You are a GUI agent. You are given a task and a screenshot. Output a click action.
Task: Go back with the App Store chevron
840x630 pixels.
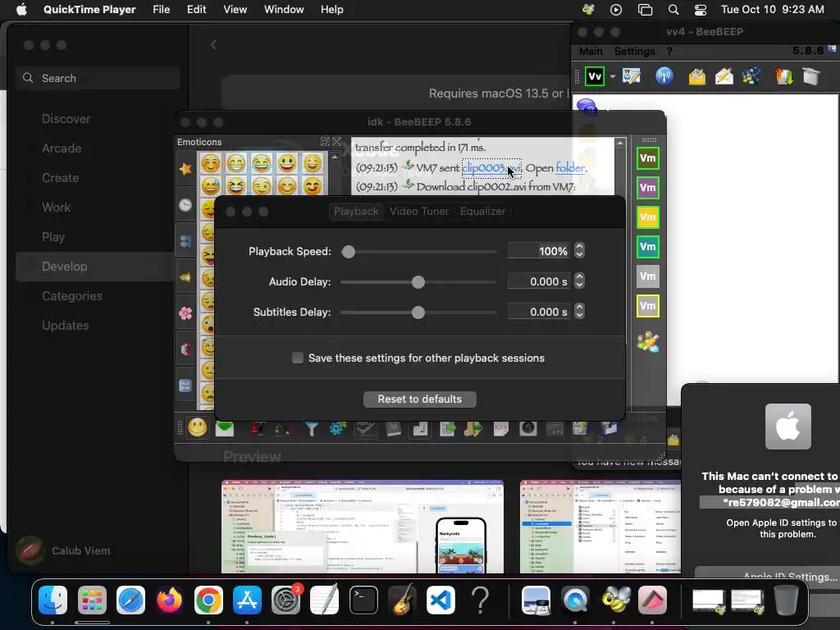click(x=213, y=45)
